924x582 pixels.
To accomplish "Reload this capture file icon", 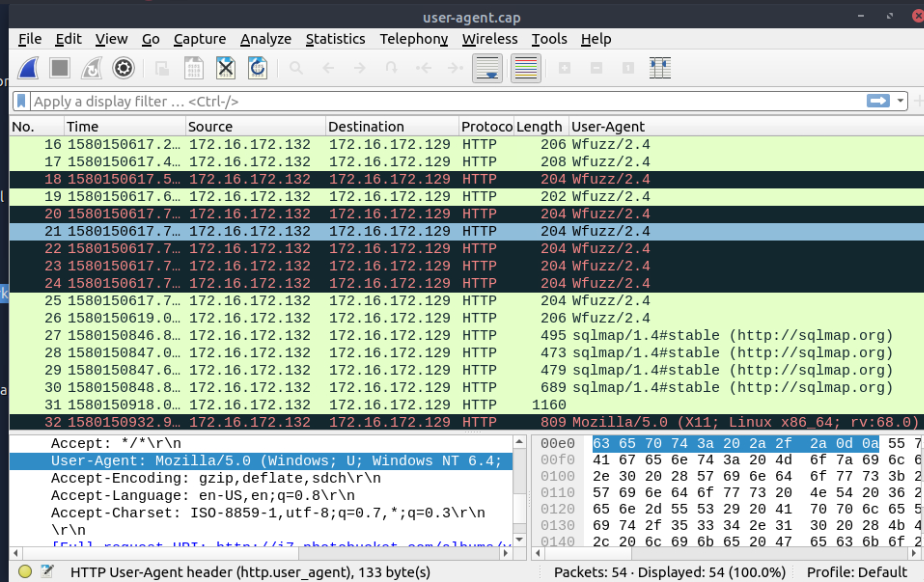I will (257, 68).
